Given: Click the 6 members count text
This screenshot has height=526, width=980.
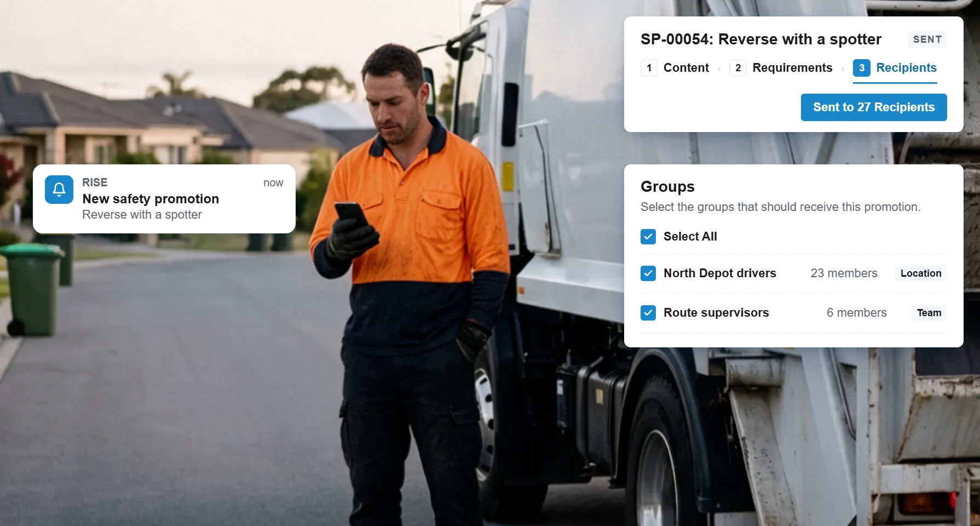Looking at the screenshot, I should coord(857,313).
